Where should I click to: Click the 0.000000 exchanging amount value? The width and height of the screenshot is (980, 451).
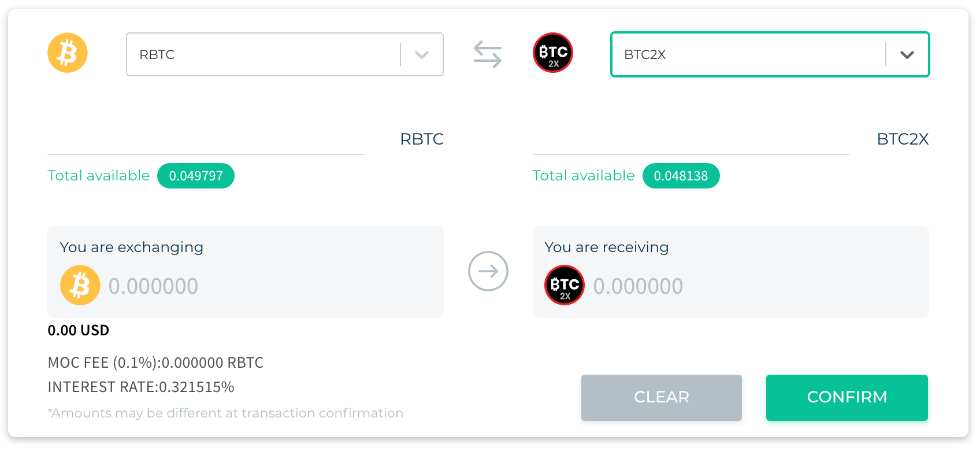153,286
